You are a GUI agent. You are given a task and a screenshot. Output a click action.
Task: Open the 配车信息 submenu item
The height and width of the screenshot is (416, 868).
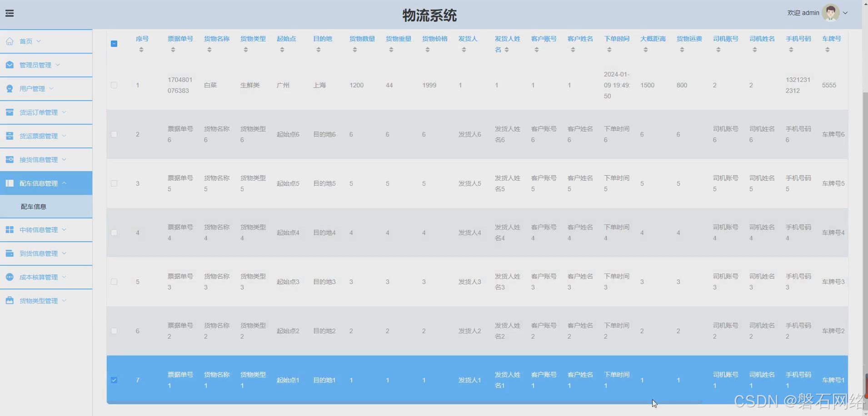point(46,207)
